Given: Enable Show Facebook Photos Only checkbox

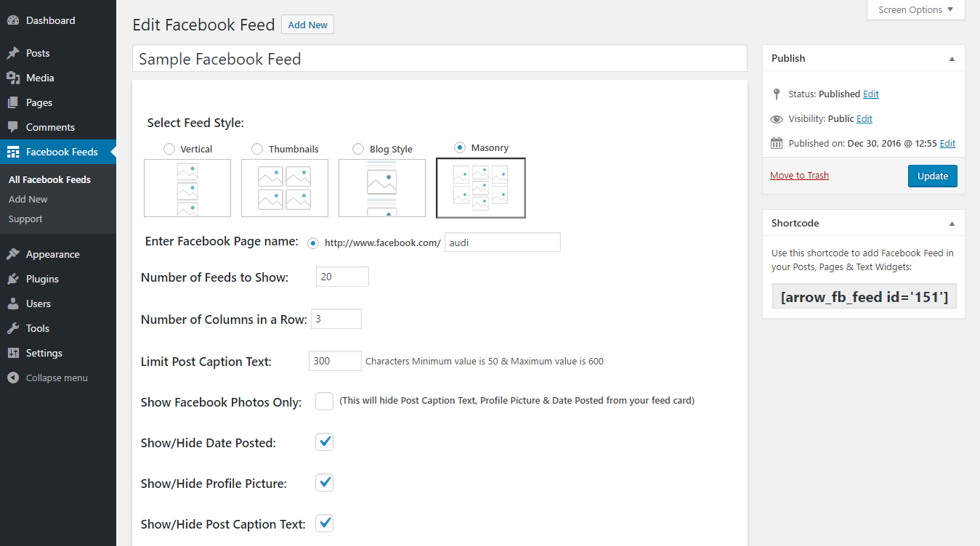Looking at the screenshot, I should pyautogui.click(x=324, y=401).
